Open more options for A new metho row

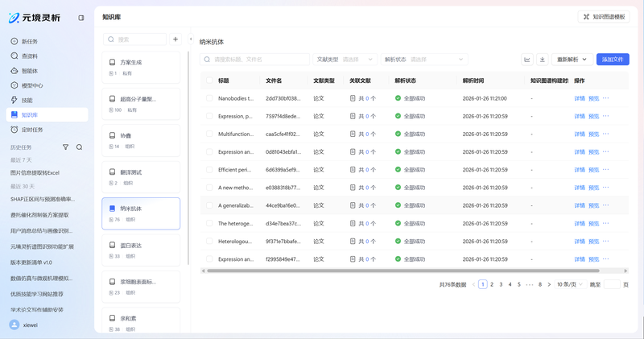[606, 188]
